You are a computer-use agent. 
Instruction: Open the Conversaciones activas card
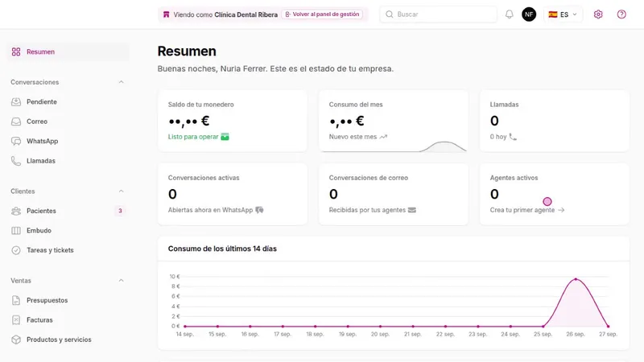coord(233,194)
